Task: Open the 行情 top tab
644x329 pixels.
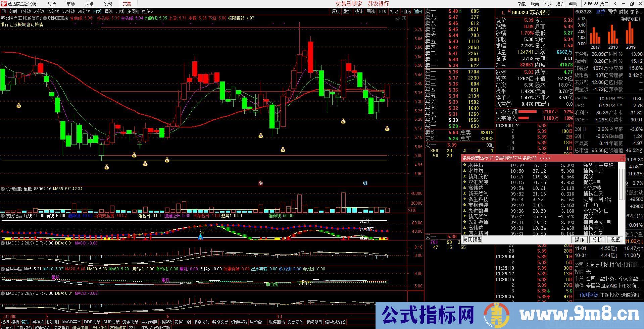Action: [x=52, y=4]
